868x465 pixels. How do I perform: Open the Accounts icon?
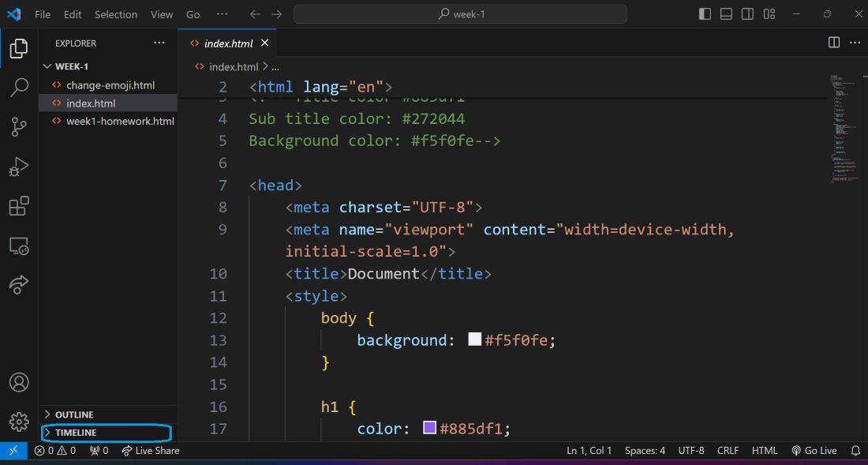(x=20, y=383)
